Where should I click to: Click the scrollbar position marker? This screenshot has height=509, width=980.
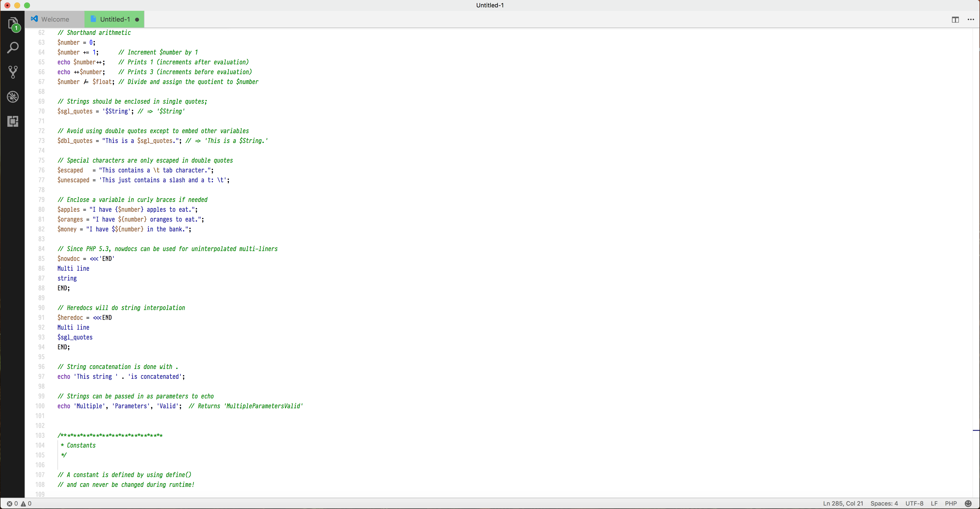976,430
